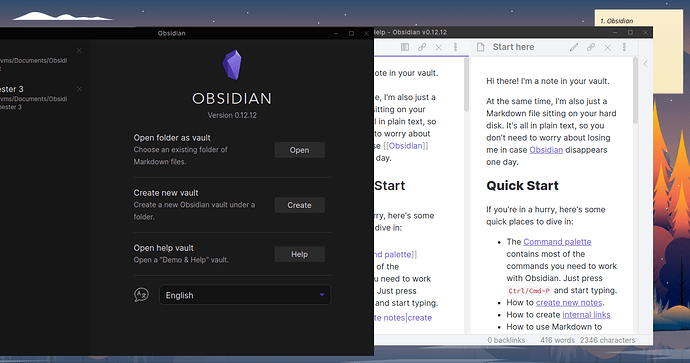Maximize the Obsidian launcher window
This screenshot has width=690, height=363.
click(351, 33)
